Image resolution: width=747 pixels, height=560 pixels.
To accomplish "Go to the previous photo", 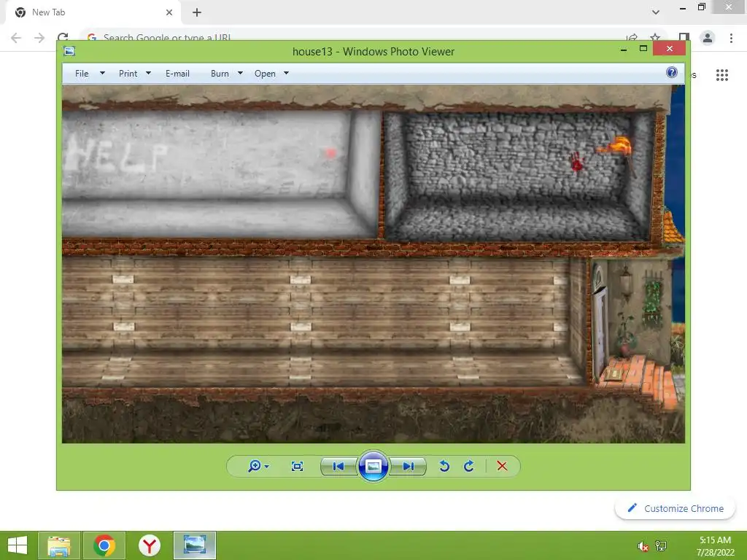I will tap(338, 466).
